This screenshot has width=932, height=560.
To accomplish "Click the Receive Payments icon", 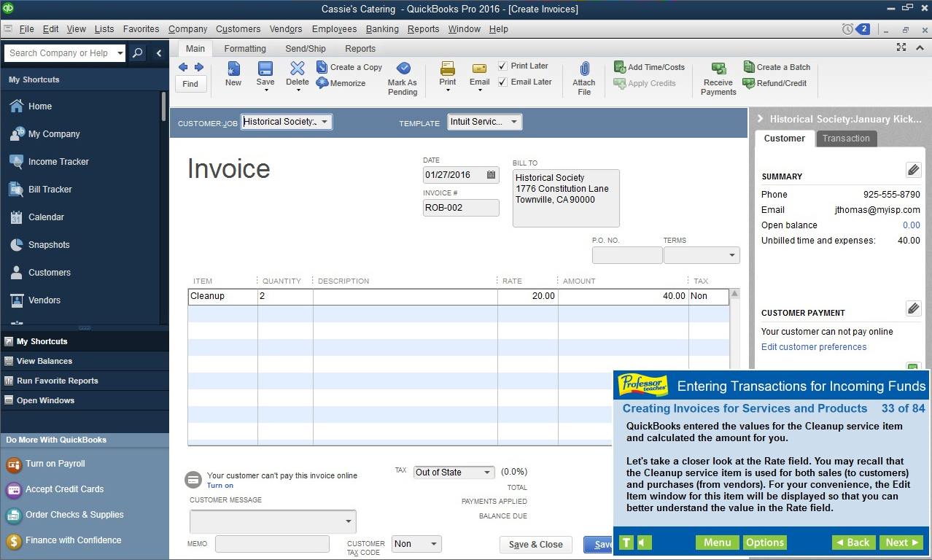I will [x=717, y=76].
